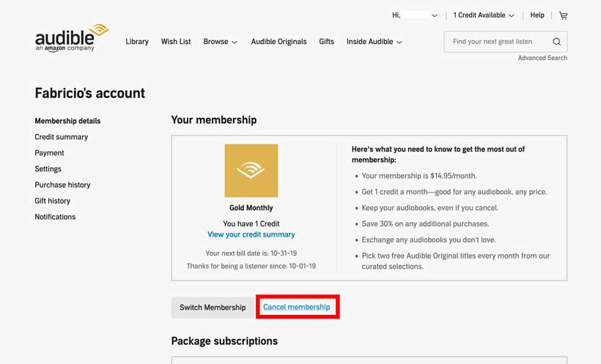This screenshot has height=364, width=601.
Task: Open the 1 Credit Available dropdown
Action: tap(483, 15)
